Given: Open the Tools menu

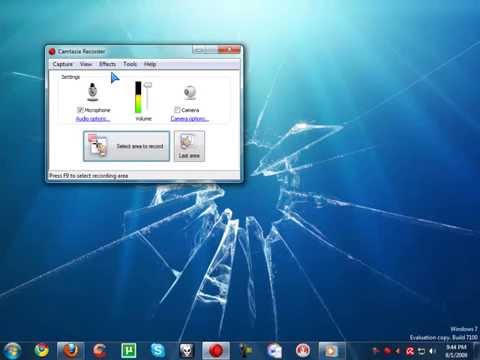Looking at the screenshot, I should click(x=130, y=64).
